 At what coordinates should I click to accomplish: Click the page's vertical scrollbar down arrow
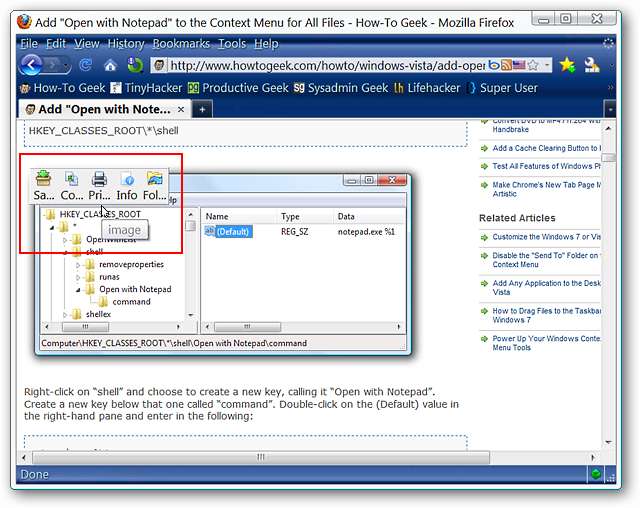pyautogui.click(x=608, y=442)
